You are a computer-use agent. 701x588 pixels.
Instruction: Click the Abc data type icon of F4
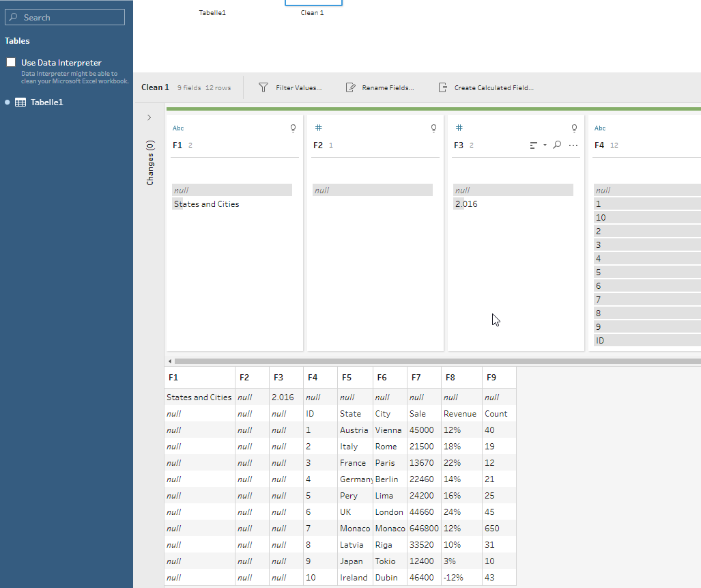[600, 128]
